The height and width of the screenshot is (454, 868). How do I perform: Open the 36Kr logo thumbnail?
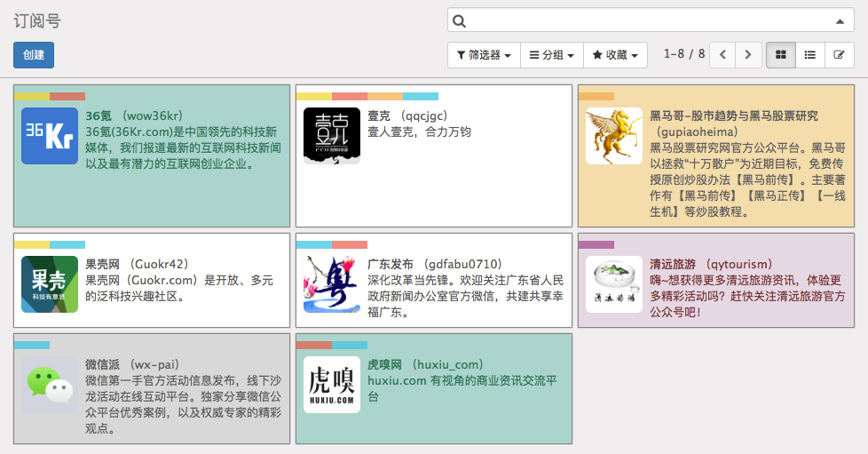pyautogui.click(x=50, y=136)
